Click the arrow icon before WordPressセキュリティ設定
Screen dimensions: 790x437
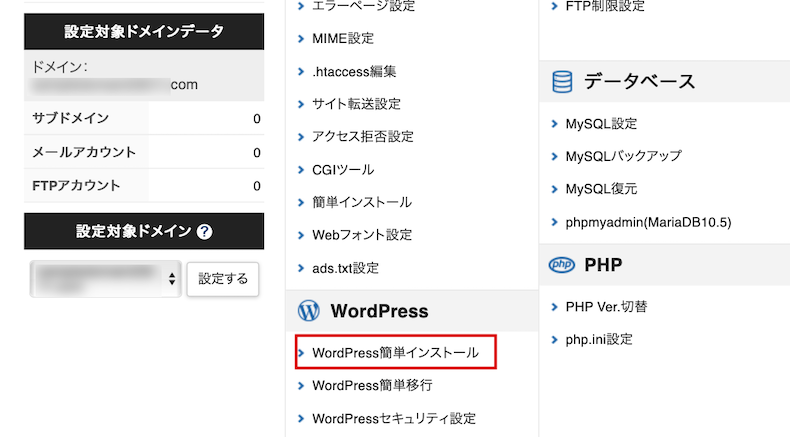(301, 418)
